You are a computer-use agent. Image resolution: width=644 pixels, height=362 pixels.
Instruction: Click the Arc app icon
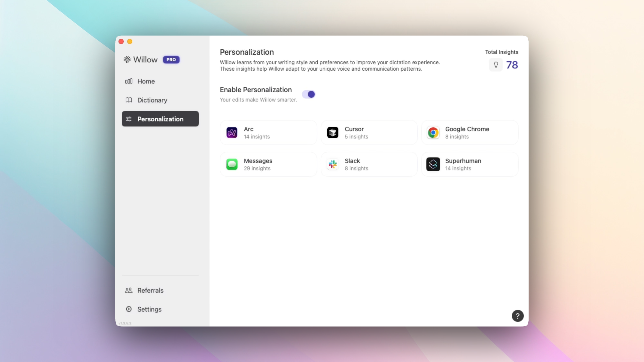pyautogui.click(x=232, y=133)
